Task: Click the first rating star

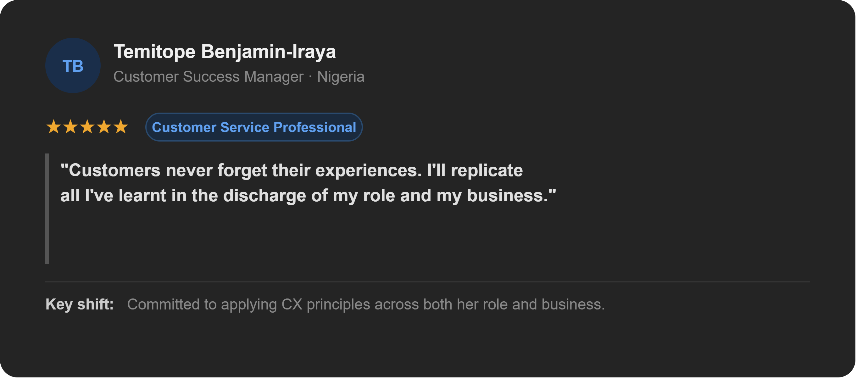Action: [53, 127]
